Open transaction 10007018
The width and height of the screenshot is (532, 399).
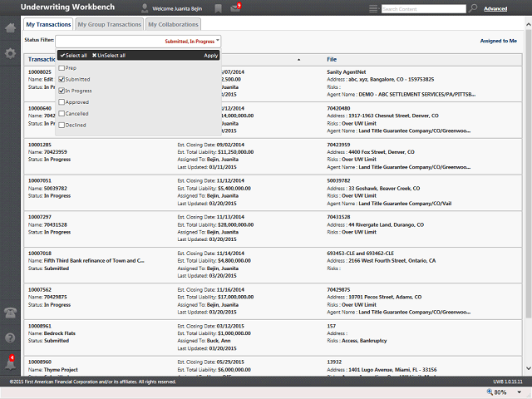click(40, 254)
